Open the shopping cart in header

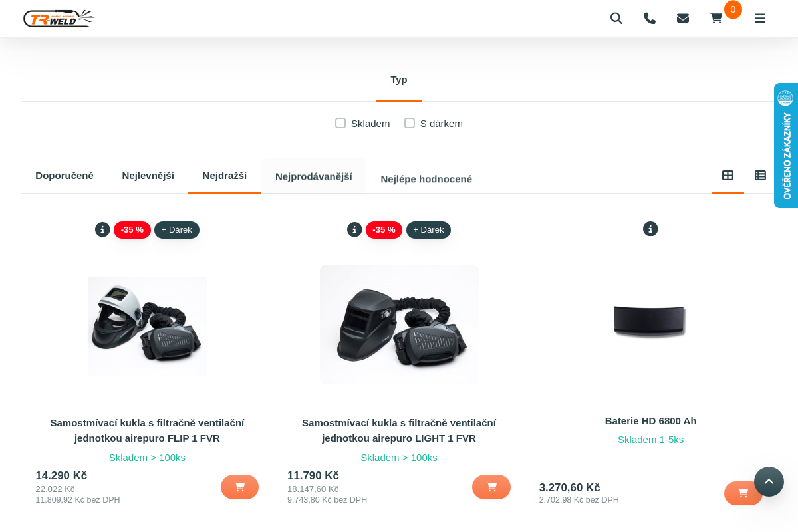pos(716,19)
